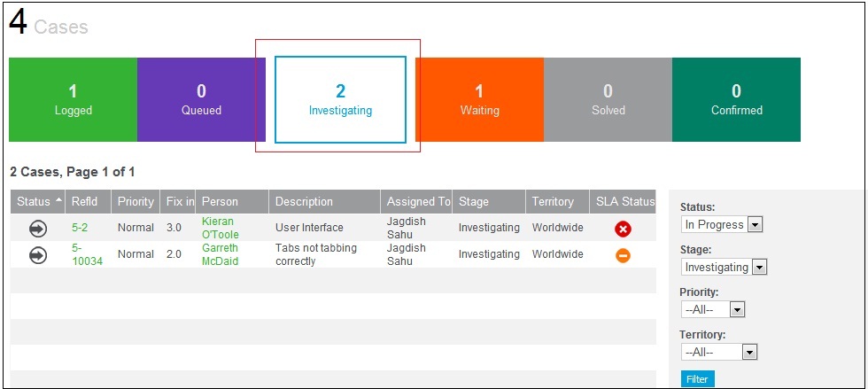Screen dimensions: 868x389
Task: Select the Logged cases tile
Action: point(73,100)
